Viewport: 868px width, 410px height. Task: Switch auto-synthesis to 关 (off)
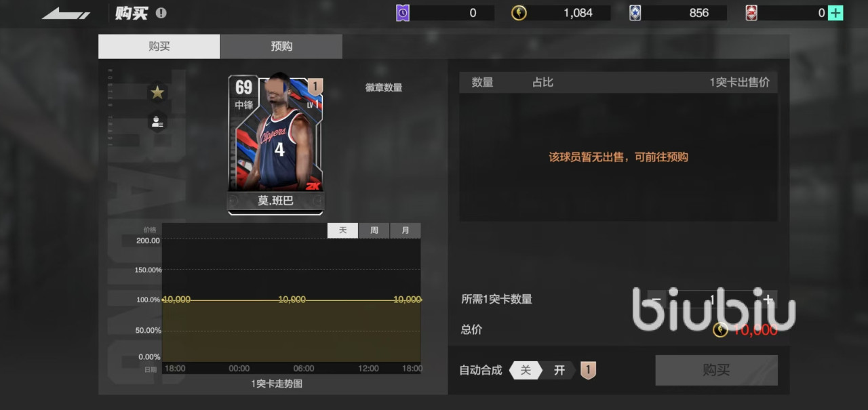(526, 371)
